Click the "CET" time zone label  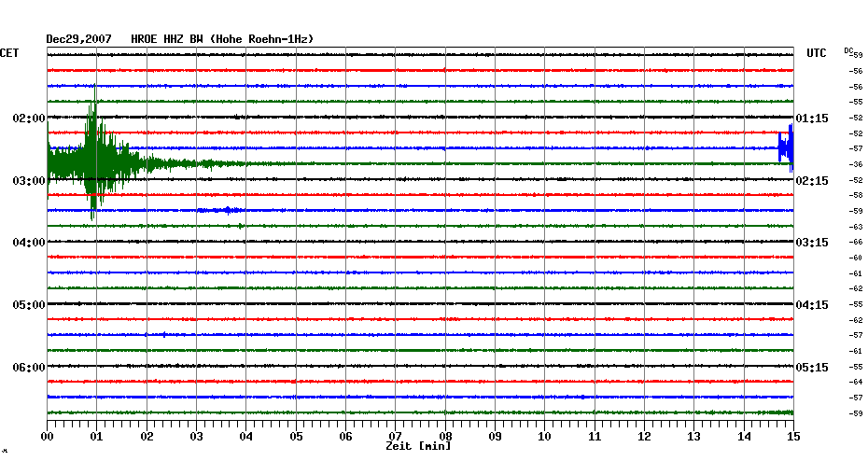9,53
